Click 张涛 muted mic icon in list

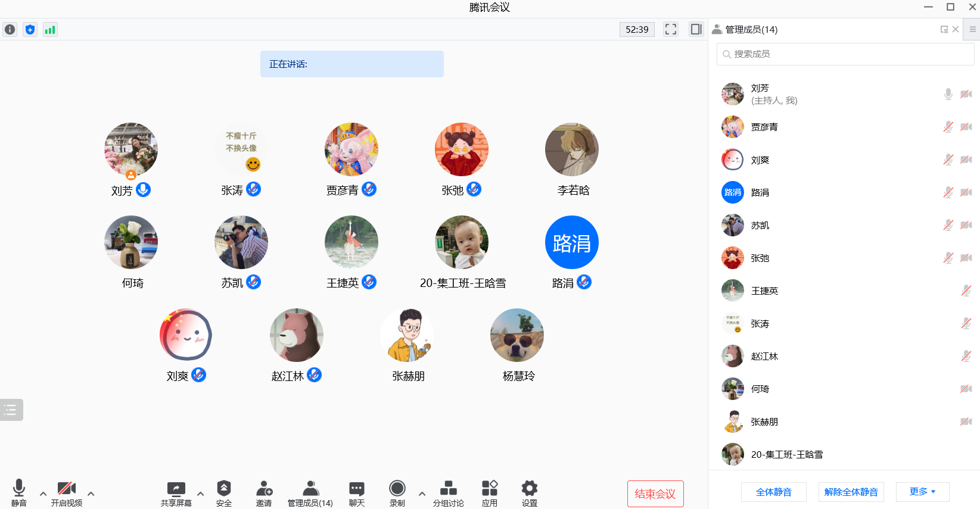(x=966, y=323)
